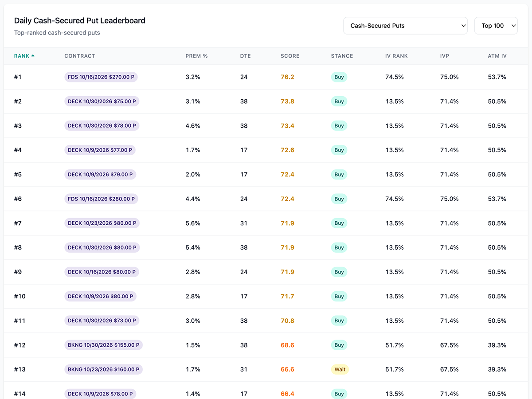The width and height of the screenshot is (532, 399).
Task: Sort by the DTE column header
Action: pyautogui.click(x=246, y=56)
